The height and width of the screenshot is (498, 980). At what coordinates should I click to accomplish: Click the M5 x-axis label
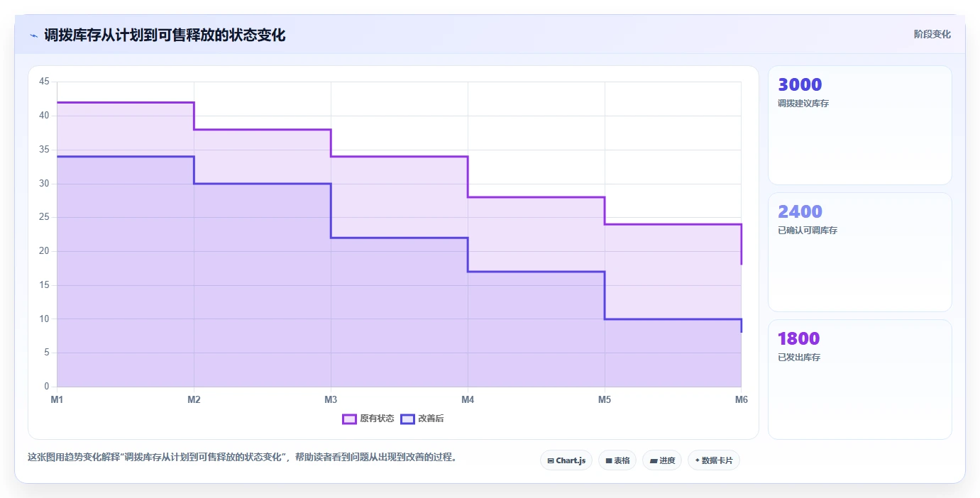605,399
